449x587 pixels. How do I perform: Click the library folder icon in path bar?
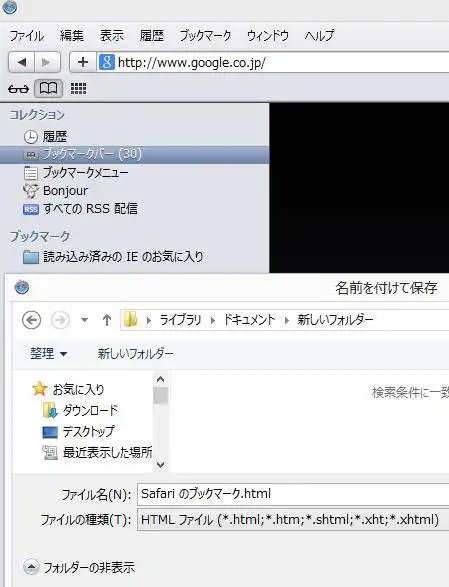coord(131,320)
